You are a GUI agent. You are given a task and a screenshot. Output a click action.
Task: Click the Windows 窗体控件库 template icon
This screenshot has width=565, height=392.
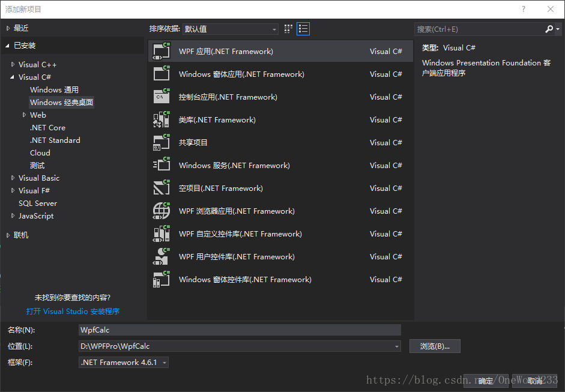tap(162, 279)
